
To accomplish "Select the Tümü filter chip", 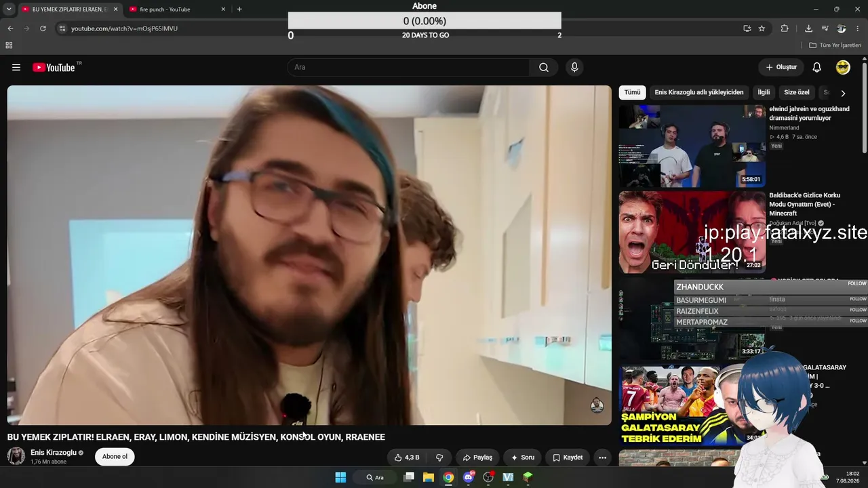I will (x=632, y=92).
